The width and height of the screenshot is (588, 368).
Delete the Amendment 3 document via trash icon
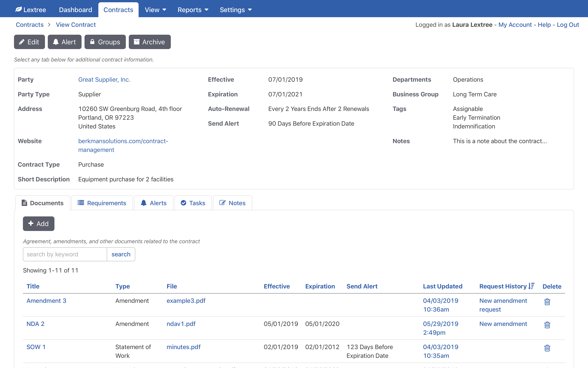[x=547, y=302]
